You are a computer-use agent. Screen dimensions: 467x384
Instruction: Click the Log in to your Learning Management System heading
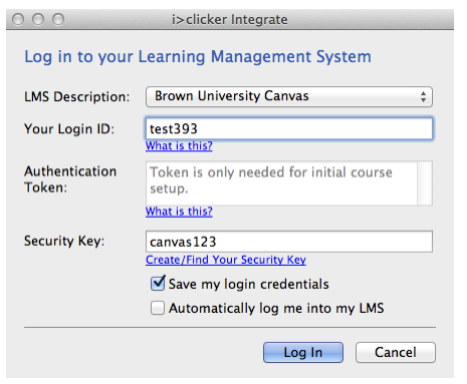(x=198, y=57)
